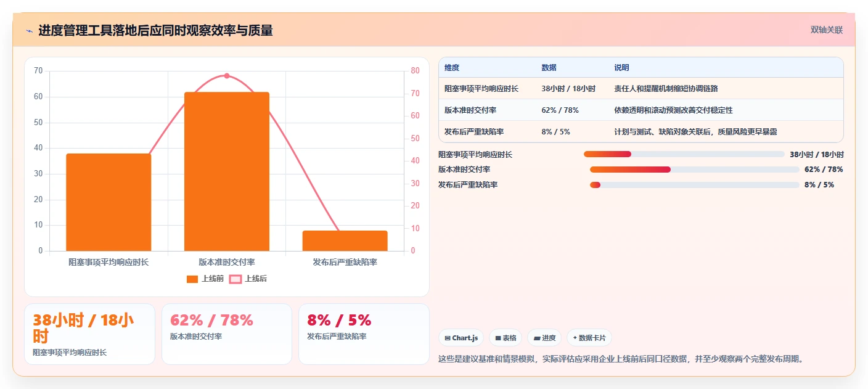Click the 依赖透明和滚动预测改善交付稳定性 cell
868x389 pixels.
[x=673, y=110]
